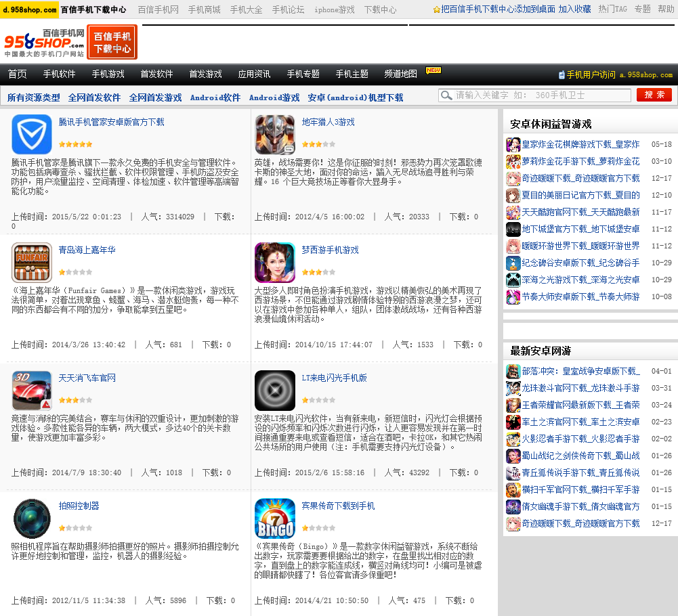This screenshot has width=678, height=616.
Task: Open the 应用资讯 navigation item
Action: click(254, 74)
